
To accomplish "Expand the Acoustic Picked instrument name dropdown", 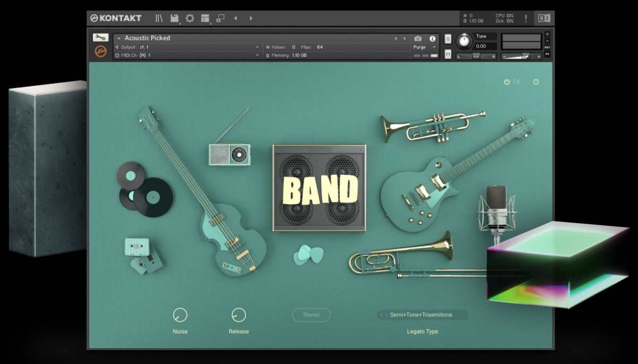I will pyautogui.click(x=119, y=38).
